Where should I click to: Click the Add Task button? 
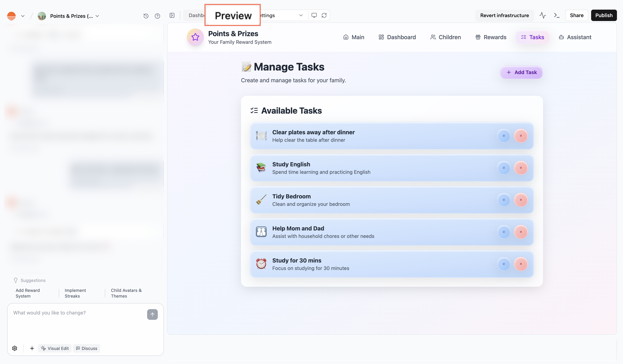coord(521,72)
